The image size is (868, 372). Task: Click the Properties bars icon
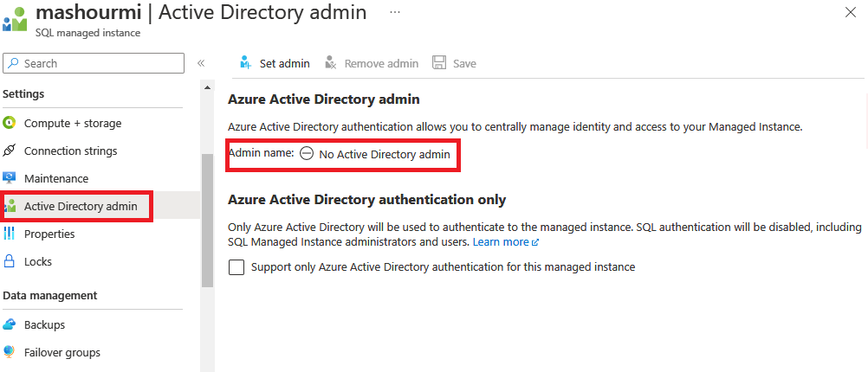tap(10, 234)
